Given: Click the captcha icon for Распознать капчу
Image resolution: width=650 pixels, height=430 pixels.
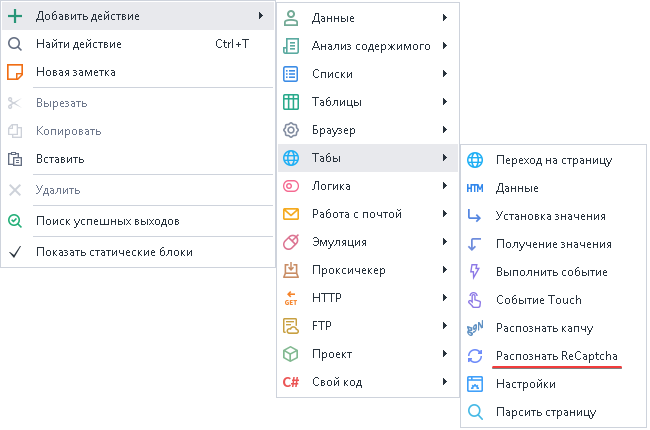Looking at the screenshot, I should (x=475, y=328).
